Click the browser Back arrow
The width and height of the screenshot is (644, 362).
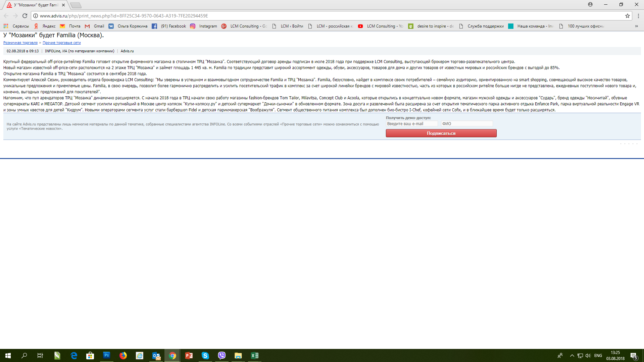(x=6, y=16)
